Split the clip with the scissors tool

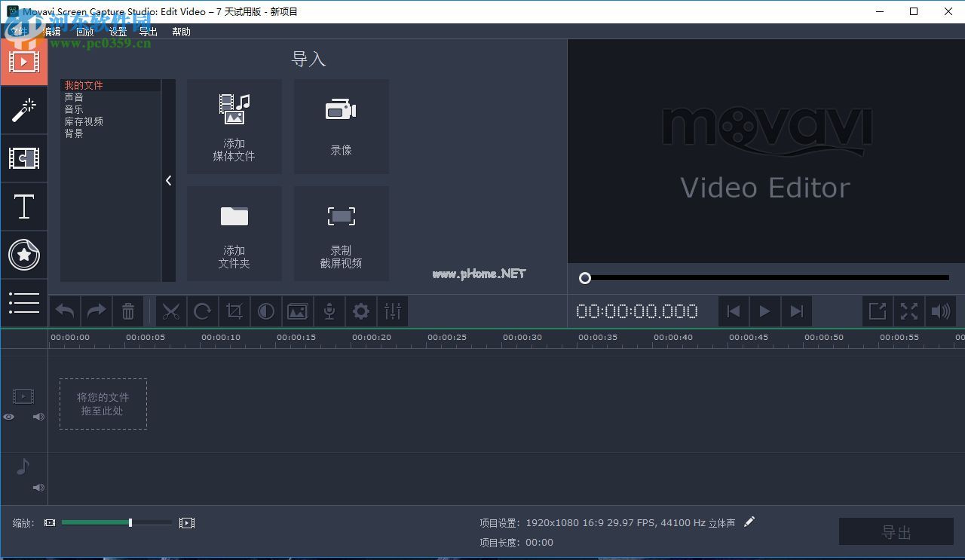click(x=171, y=311)
